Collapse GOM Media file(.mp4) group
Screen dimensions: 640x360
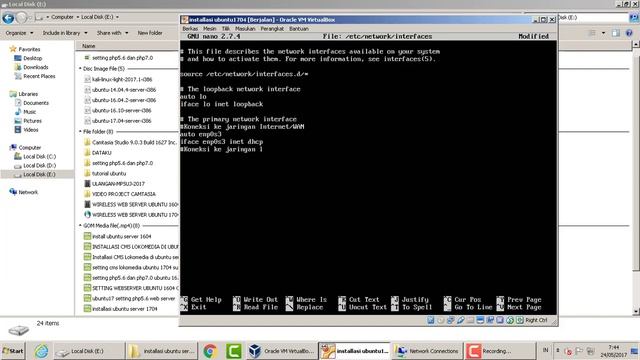(x=80, y=225)
